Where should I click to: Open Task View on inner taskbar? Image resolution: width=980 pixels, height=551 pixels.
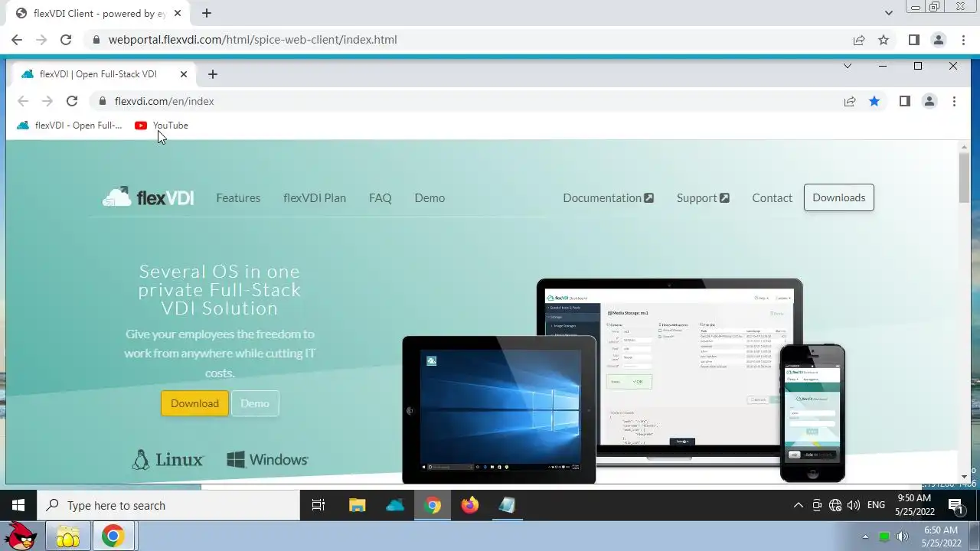(x=318, y=505)
